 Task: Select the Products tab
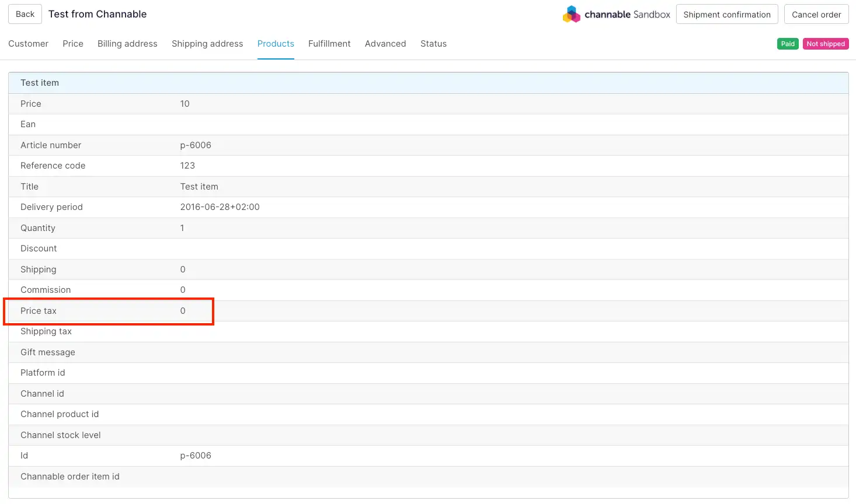(x=276, y=44)
